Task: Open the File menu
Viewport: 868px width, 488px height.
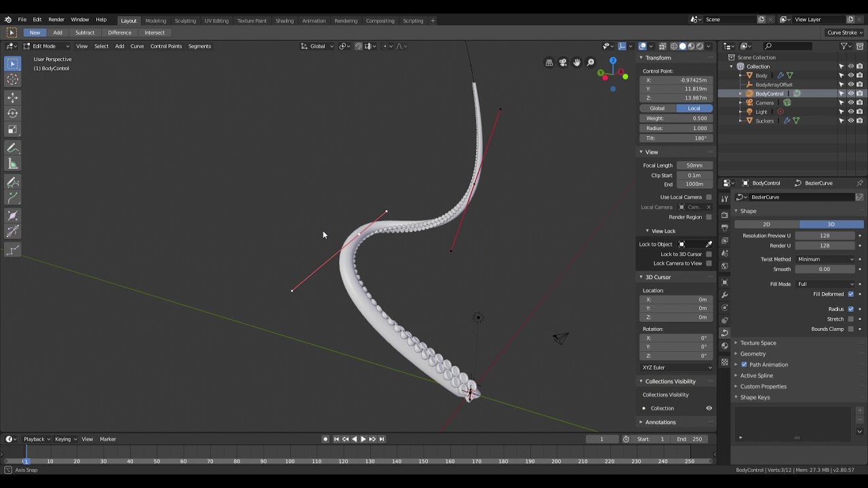Action: (x=22, y=20)
